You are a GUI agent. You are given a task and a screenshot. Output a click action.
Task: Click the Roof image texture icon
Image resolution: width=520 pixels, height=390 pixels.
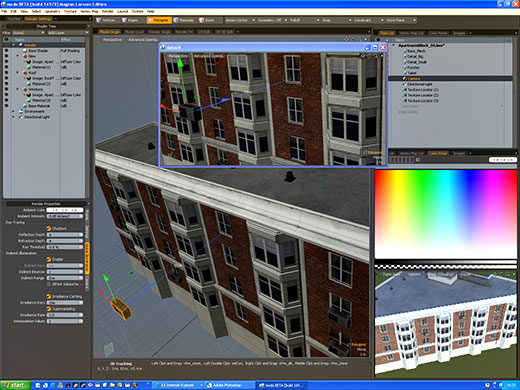[x=29, y=78]
